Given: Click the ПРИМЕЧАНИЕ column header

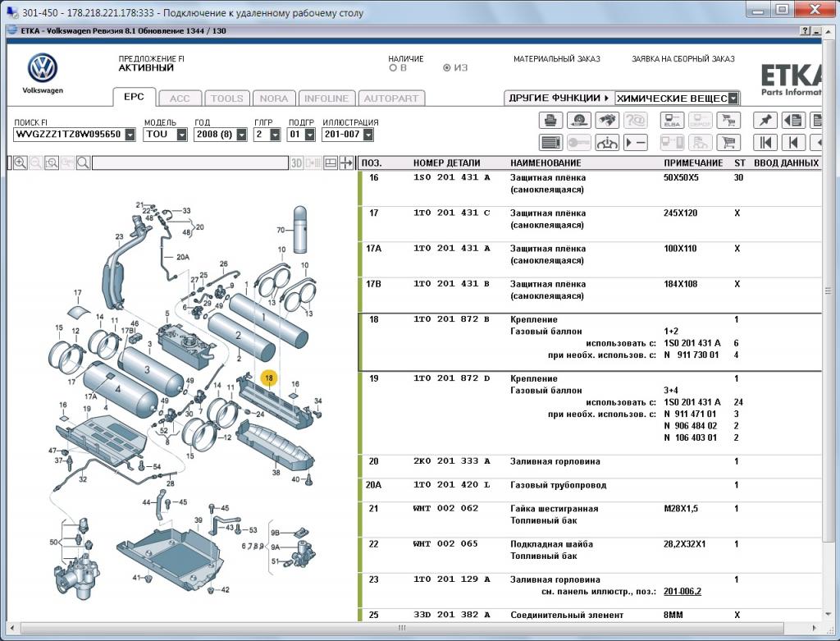Looking at the screenshot, I should click(x=693, y=163).
